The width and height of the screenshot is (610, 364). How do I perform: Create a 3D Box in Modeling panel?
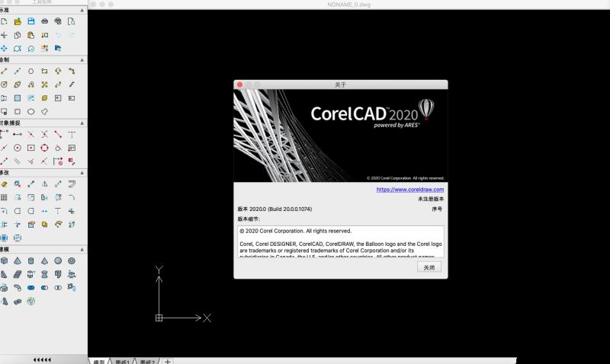[x=4, y=260]
